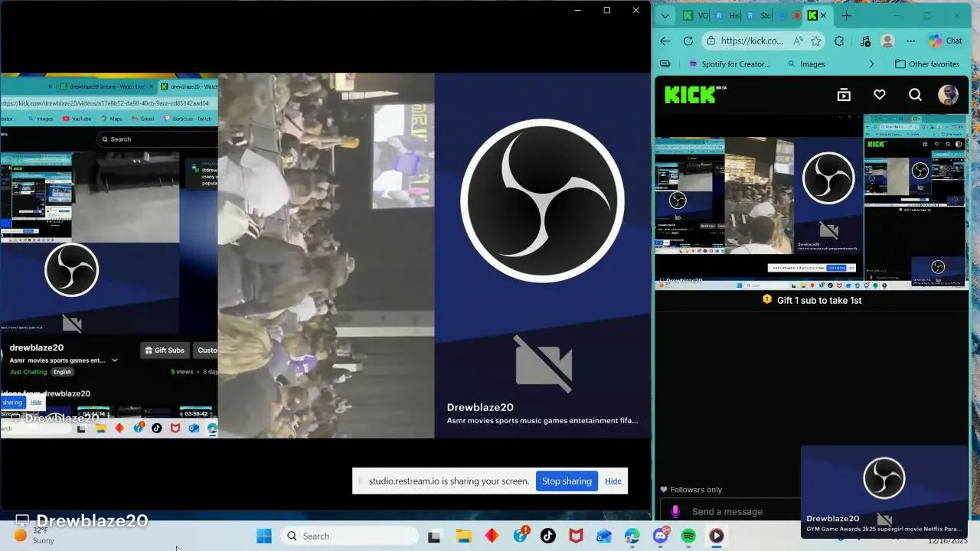Open Edge profile account icon
Image resolution: width=980 pixels, height=551 pixels.
pyautogui.click(x=887, y=41)
